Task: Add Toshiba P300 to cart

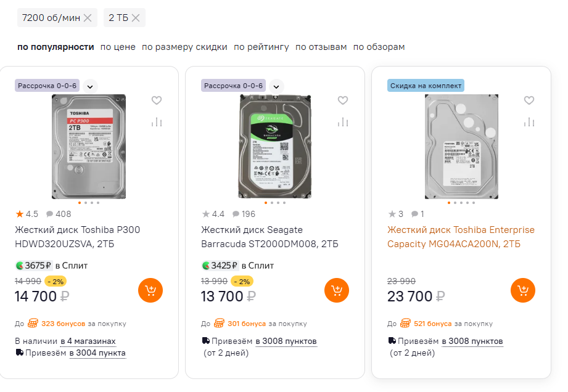Action: [150, 290]
